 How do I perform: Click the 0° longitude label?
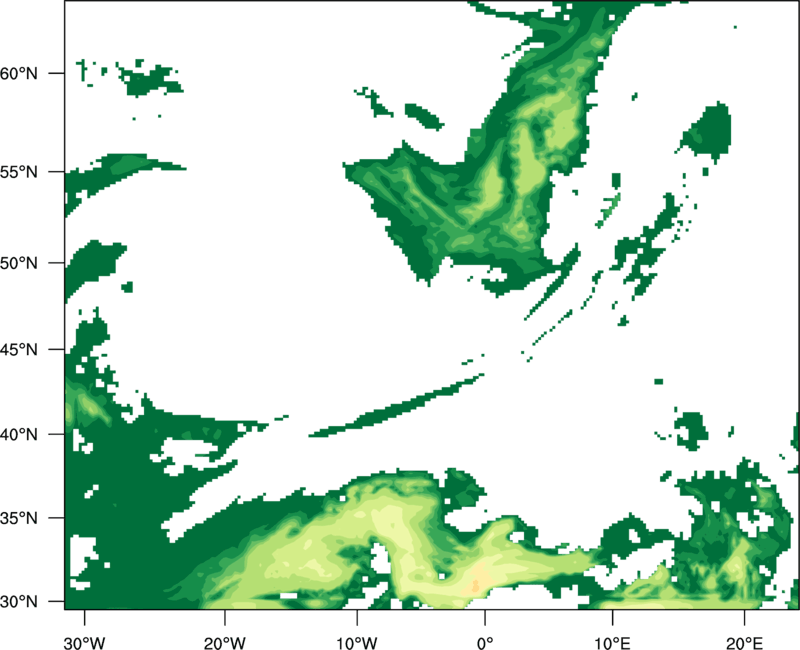coord(485,643)
